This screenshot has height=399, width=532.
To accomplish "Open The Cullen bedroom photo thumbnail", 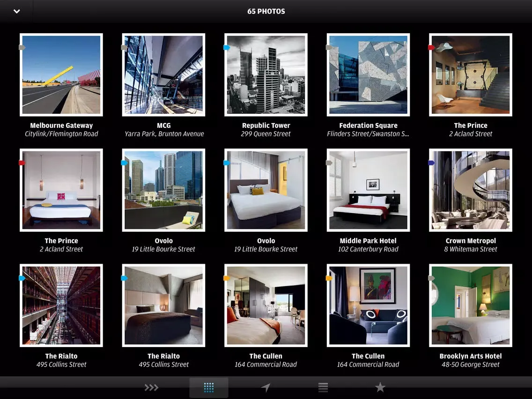I will (266, 305).
